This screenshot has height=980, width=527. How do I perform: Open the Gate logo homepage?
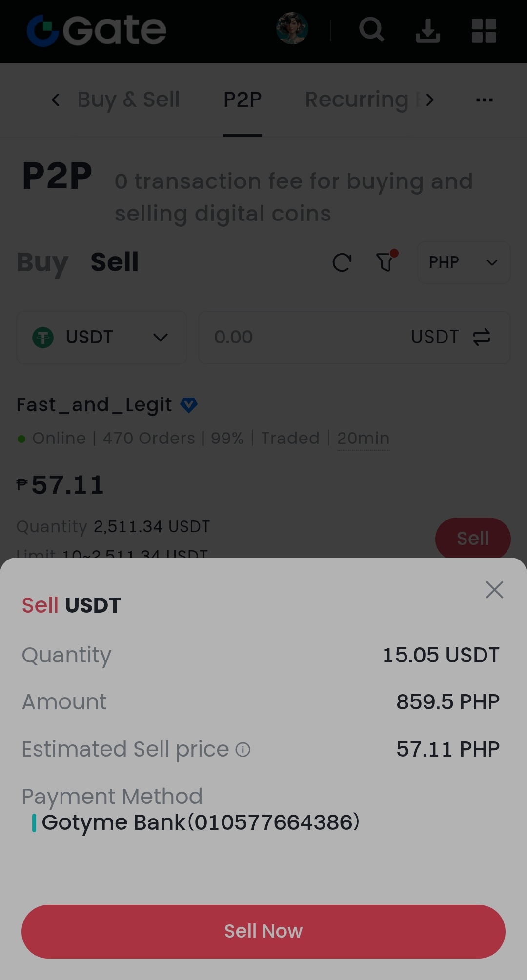tap(97, 30)
